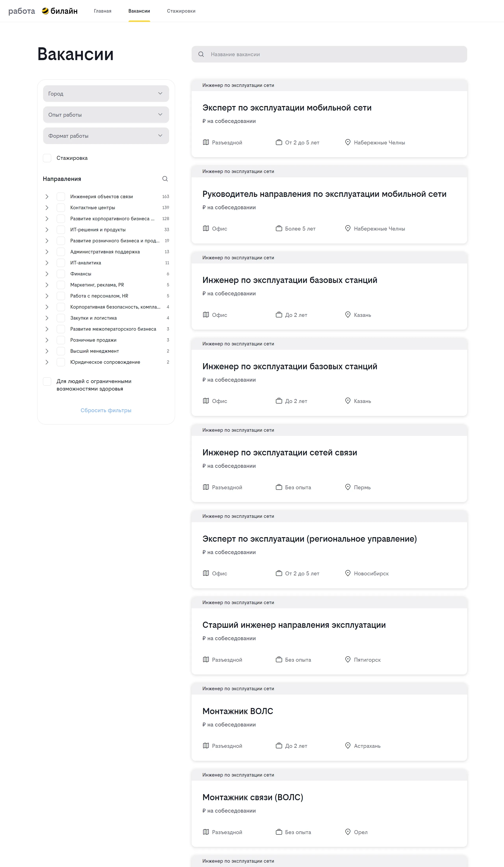504x867 pixels.
Task: Click Сбросить фильтры link
Action: pyautogui.click(x=106, y=410)
